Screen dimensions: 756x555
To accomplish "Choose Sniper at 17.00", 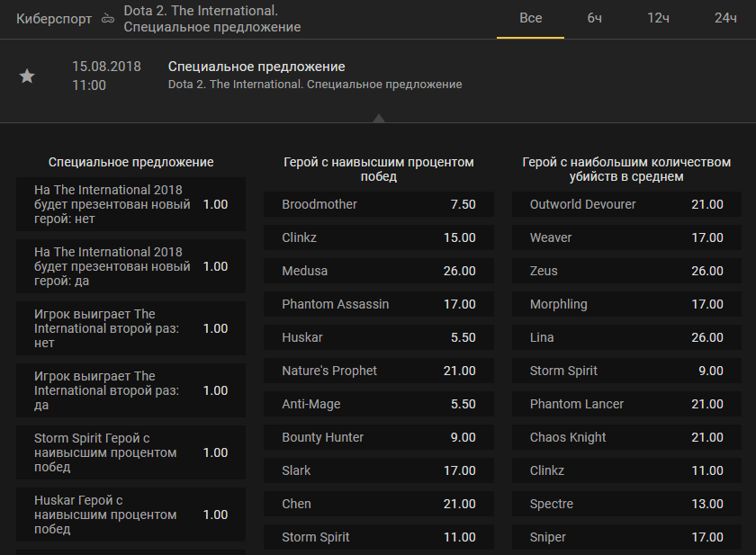I will [626, 537].
